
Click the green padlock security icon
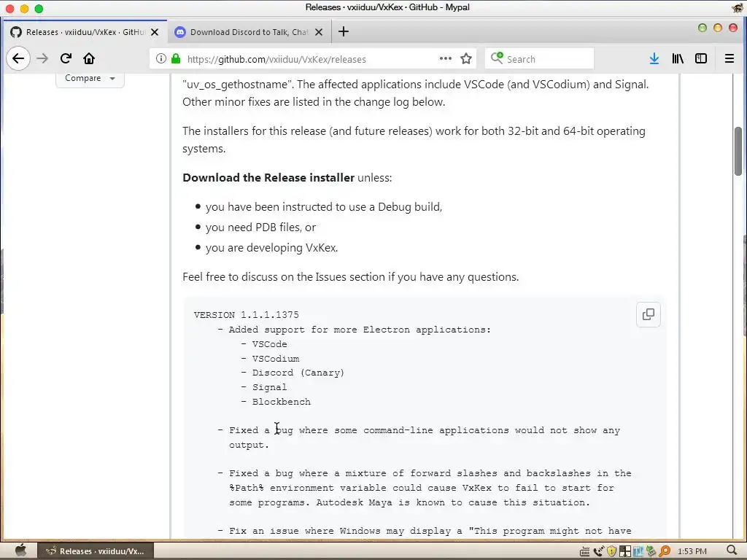(x=176, y=58)
